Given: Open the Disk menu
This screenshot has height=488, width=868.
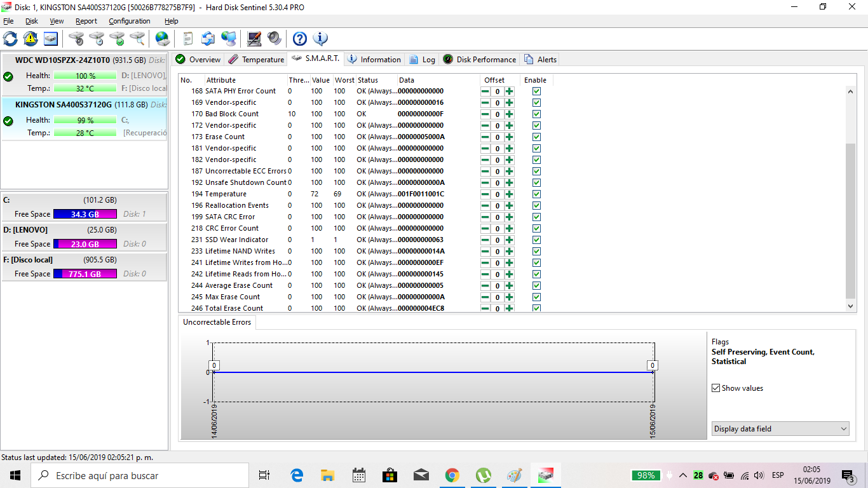Looking at the screenshot, I should pos(32,21).
